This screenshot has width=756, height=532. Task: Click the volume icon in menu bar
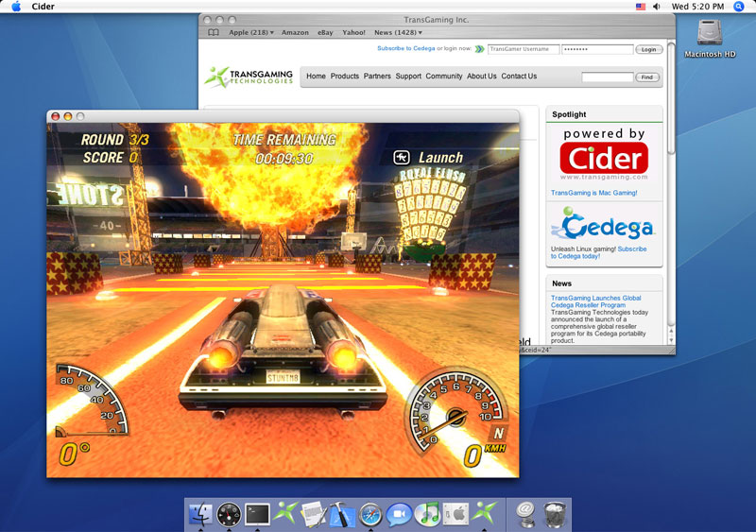coord(656,7)
